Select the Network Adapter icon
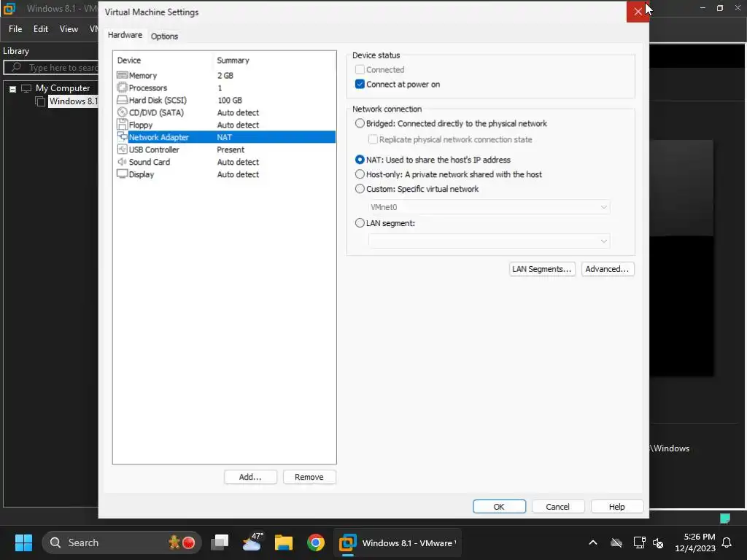The width and height of the screenshot is (747, 560). tap(122, 137)
